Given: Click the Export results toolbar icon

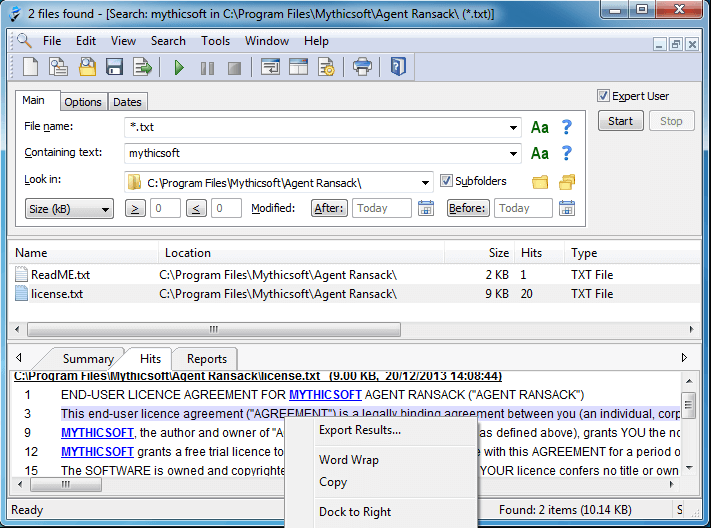Looking at the screenshot, I should pos(142,67).
